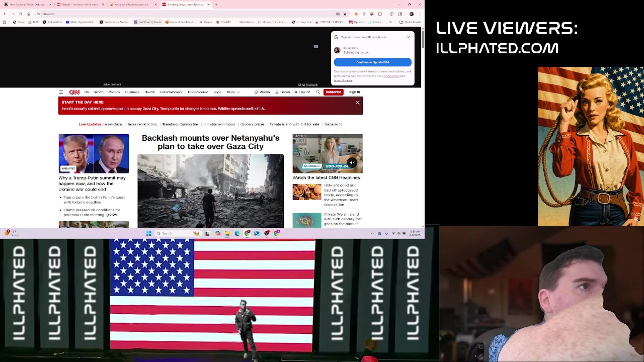Open the Gmail bookmark

click(19, 22)
